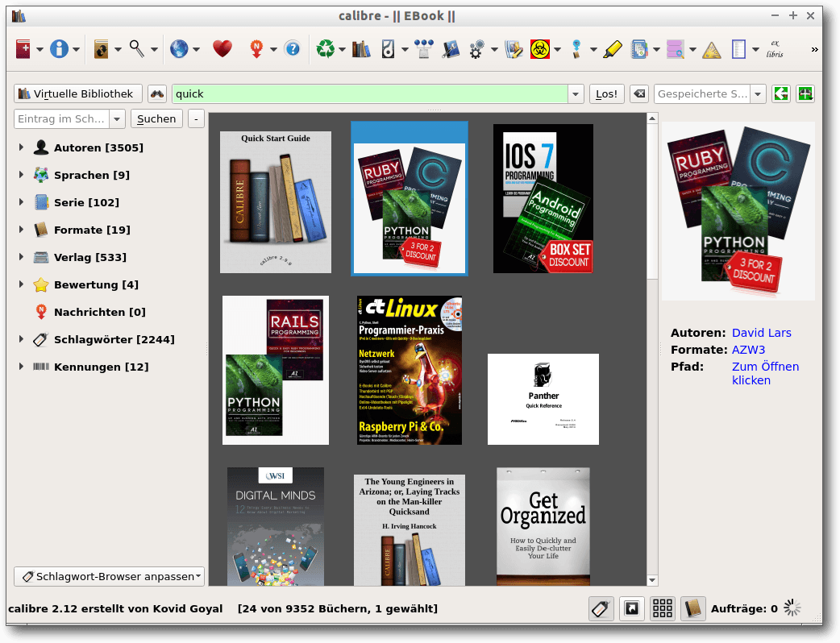Open the Eintrag im Schlagwort-Browser dropdown arrow

pos(117,119)
